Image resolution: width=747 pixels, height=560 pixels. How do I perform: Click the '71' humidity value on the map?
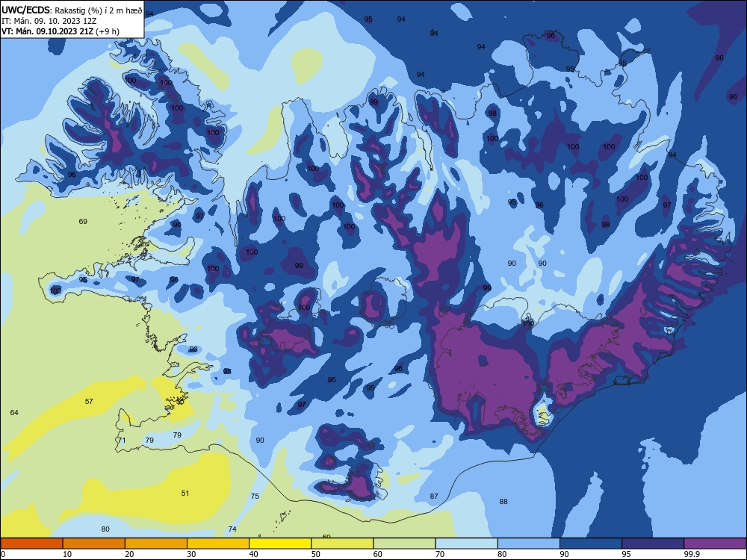click(122, 441)
